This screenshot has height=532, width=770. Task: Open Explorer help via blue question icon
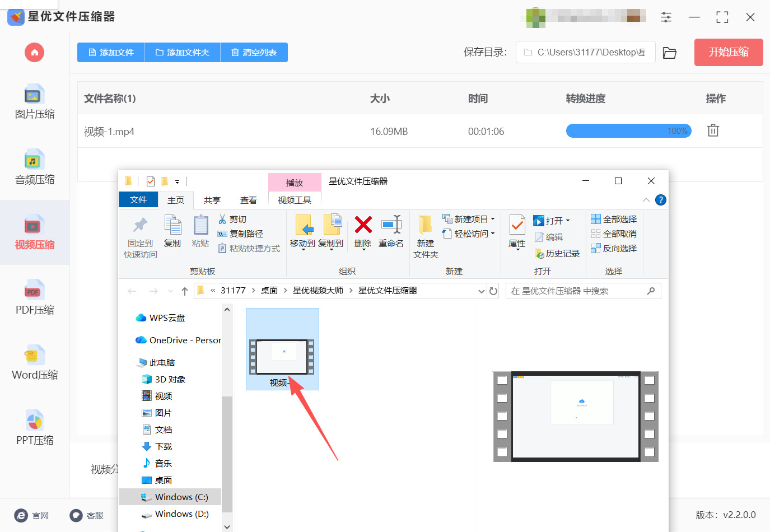tap(661, 200)
